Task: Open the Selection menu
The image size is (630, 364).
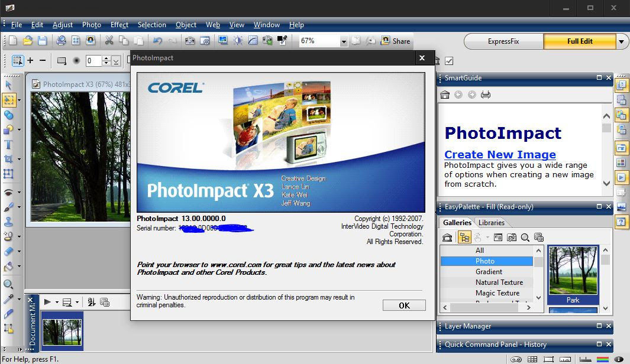Action: click(152, 25)
